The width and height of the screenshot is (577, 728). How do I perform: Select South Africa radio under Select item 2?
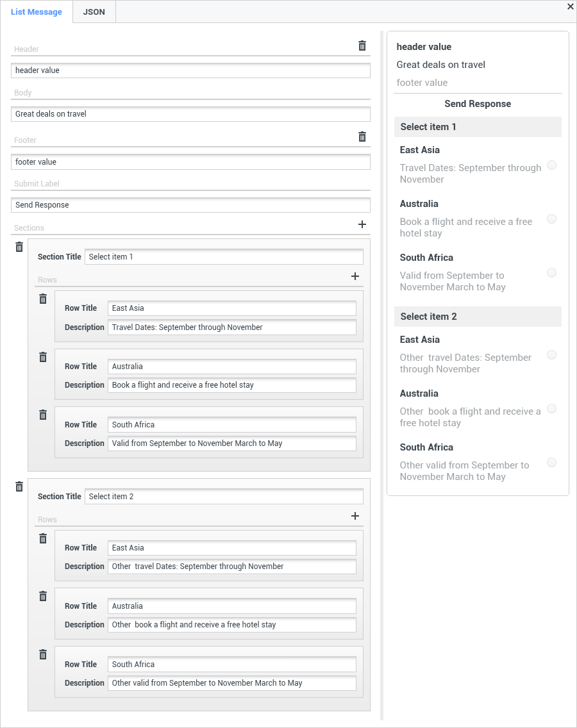(551, 463)
